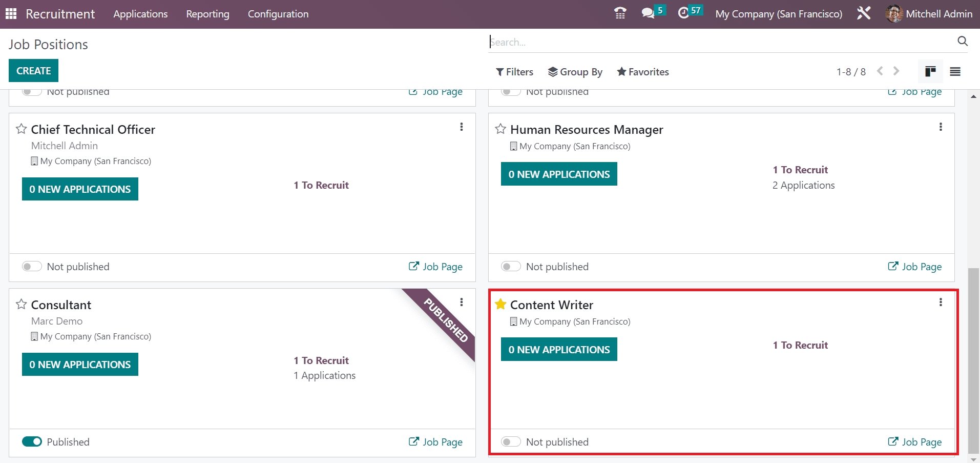Enable publish toggle for Content Writer
The image size is (980, 463).
(x=511, y=442)
